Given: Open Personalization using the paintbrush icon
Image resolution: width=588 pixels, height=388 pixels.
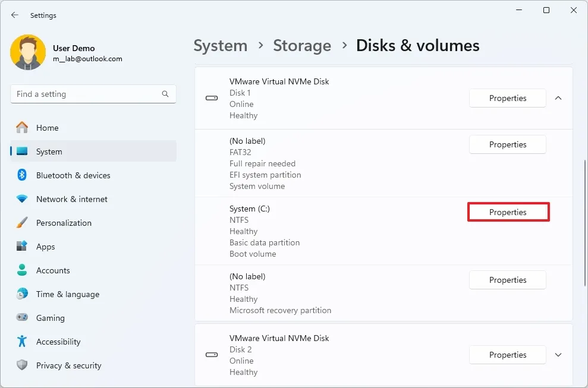Looking at the screenshot, I should point(23,223).
